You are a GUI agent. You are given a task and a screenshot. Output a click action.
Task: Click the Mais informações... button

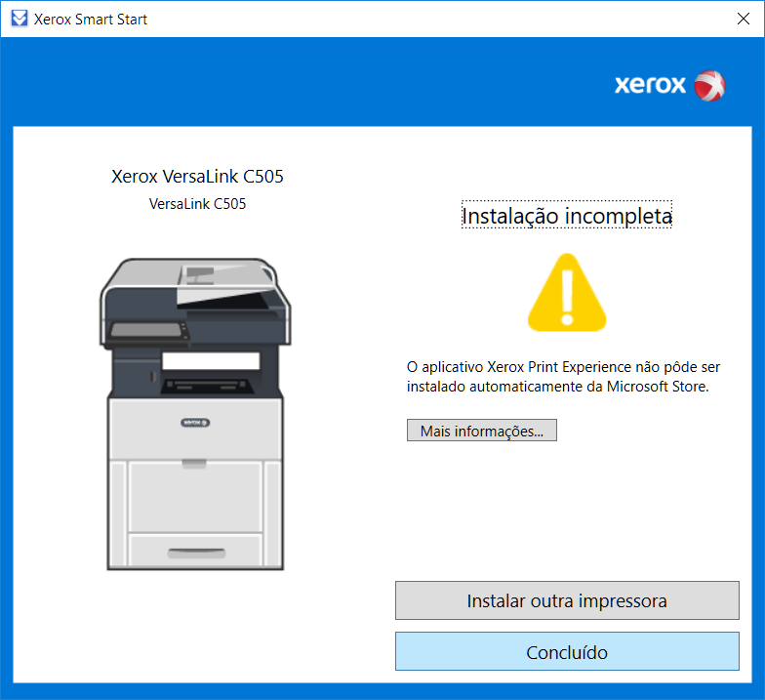(x=482, y=430)
